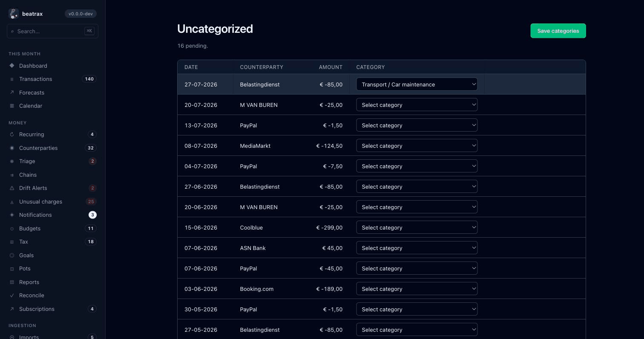
Task: Navigate to Goals page
Action: click(x=52, y=256)
